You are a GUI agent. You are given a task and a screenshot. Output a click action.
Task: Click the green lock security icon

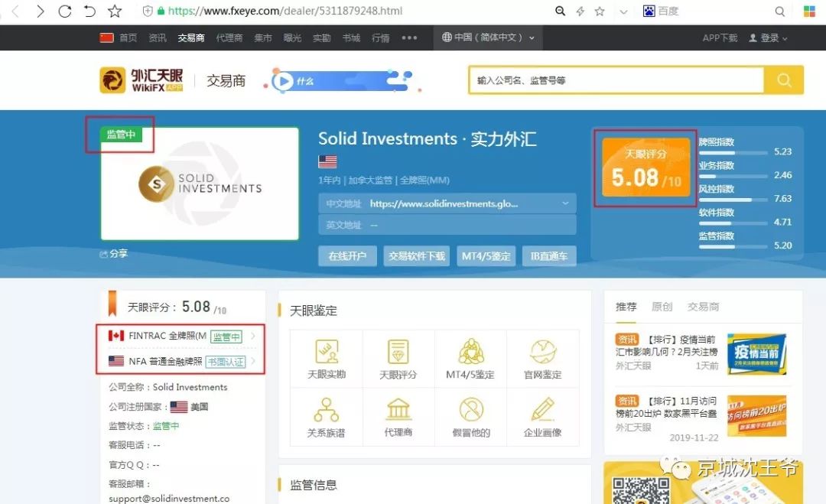click(x=161, y=11)
